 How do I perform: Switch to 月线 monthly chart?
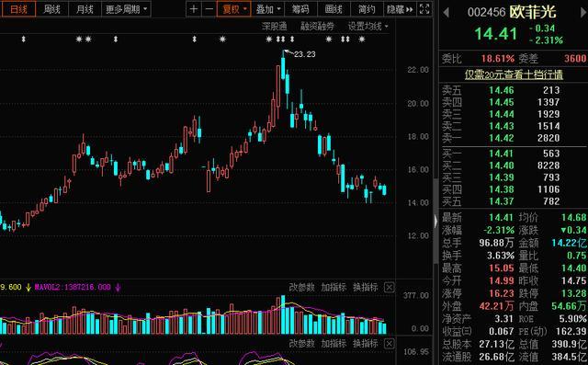(x=85, y=9)
